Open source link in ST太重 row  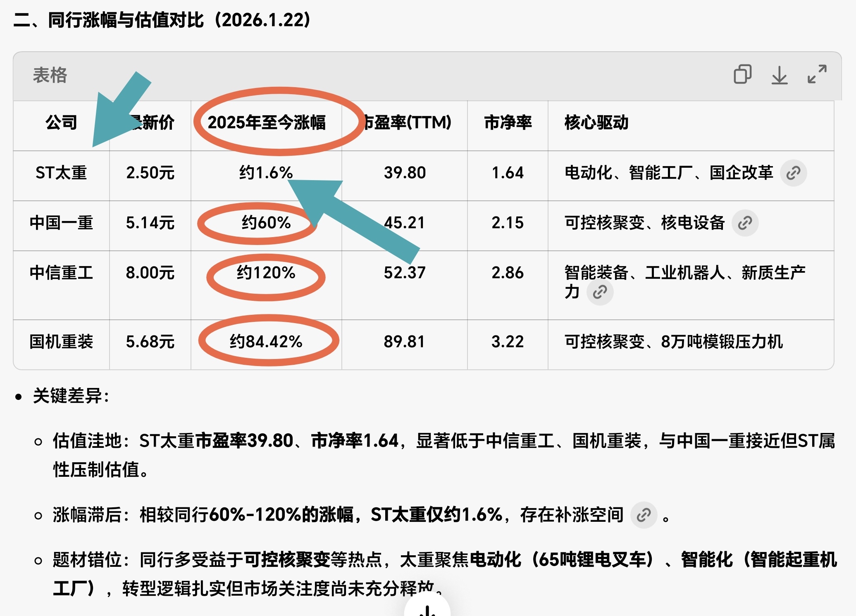click(793, 173)
